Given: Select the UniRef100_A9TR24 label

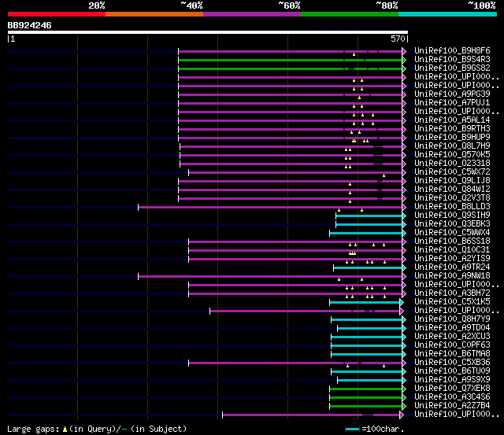Looking at the screenshot, I should [x=452, y=267].
